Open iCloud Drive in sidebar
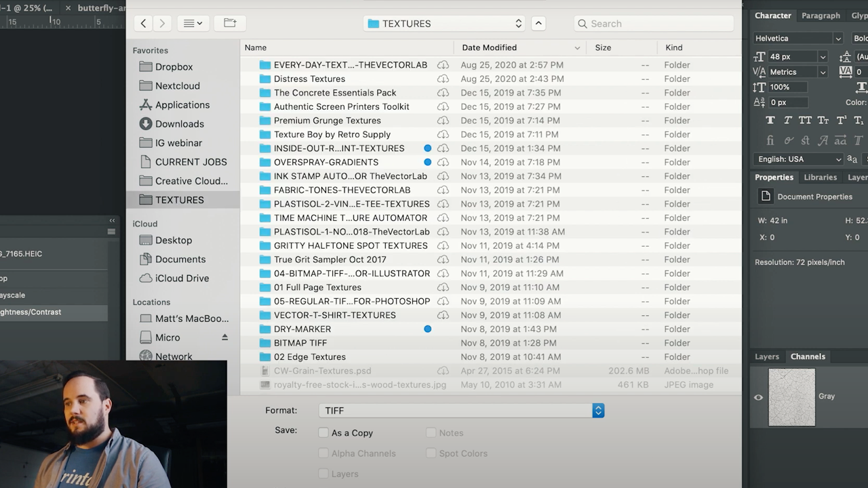Viewport: 868px width, 488px height. pos(182,278)
